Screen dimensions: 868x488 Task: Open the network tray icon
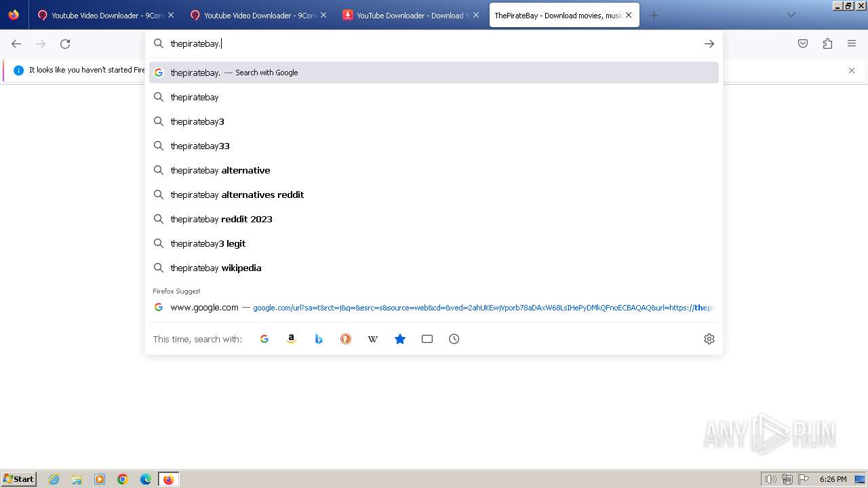[787, 479]
